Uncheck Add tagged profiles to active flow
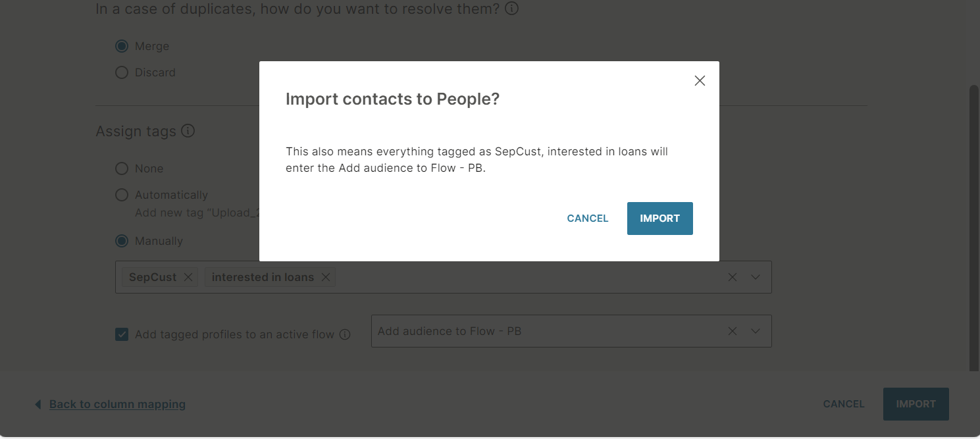This screenshot has width=980, height=439. [122, 334]
